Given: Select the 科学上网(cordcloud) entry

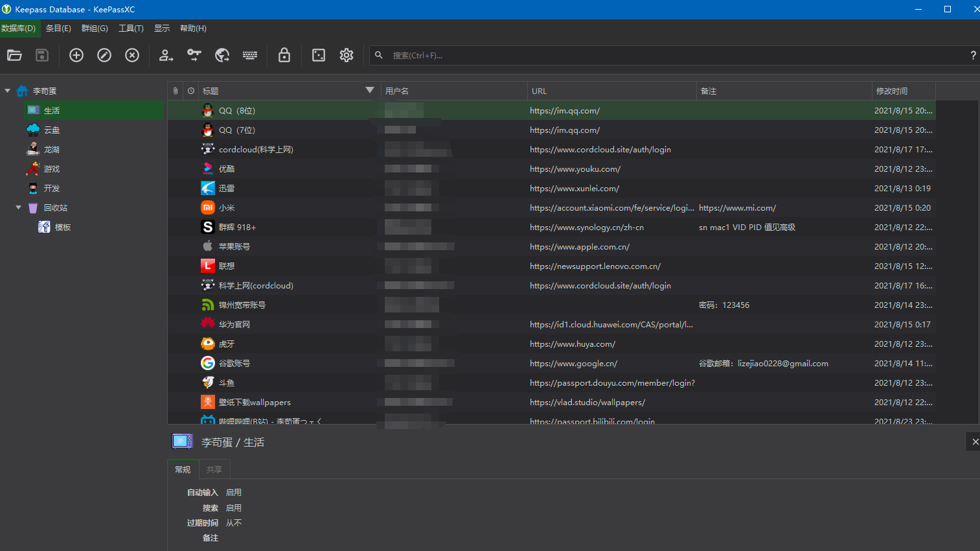Looking at the screenshot, I should click(x=551, y=285).
